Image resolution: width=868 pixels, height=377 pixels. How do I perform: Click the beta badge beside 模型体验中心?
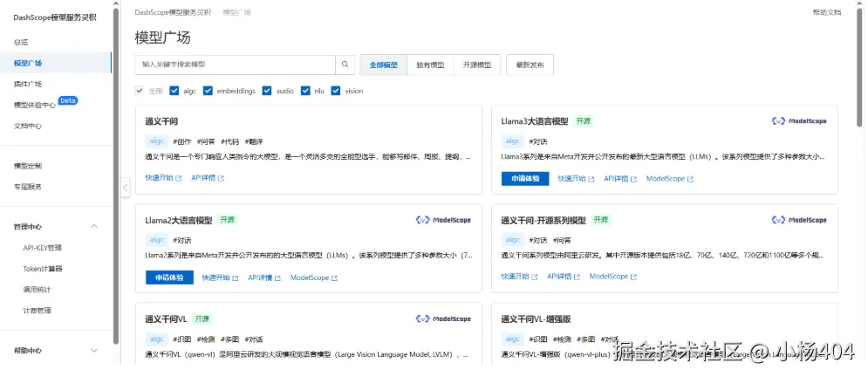pyautogui.click(x=67, y=100)
